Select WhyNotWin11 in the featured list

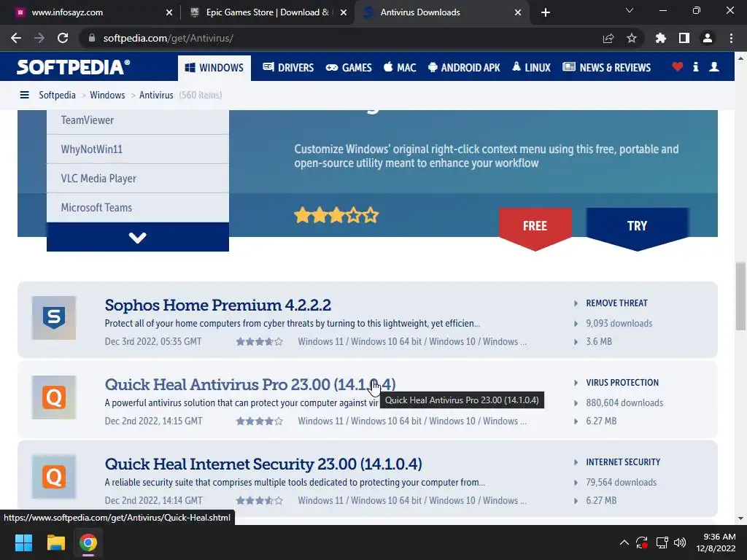[x=138, y=149]
